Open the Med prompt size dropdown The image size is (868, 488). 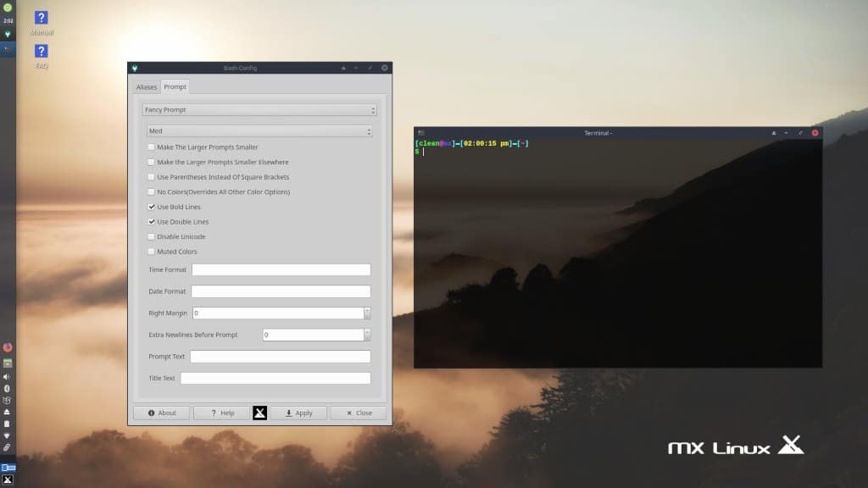point(259,131)
